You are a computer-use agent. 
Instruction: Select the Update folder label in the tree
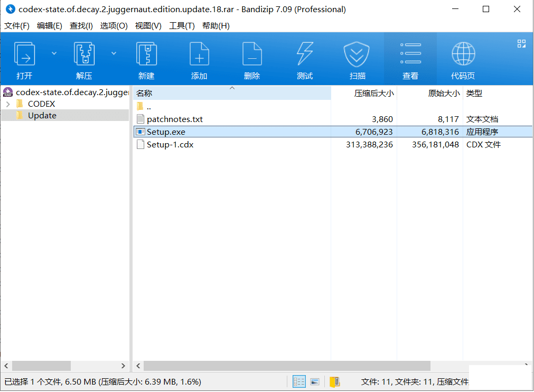[x=42, y=116]
